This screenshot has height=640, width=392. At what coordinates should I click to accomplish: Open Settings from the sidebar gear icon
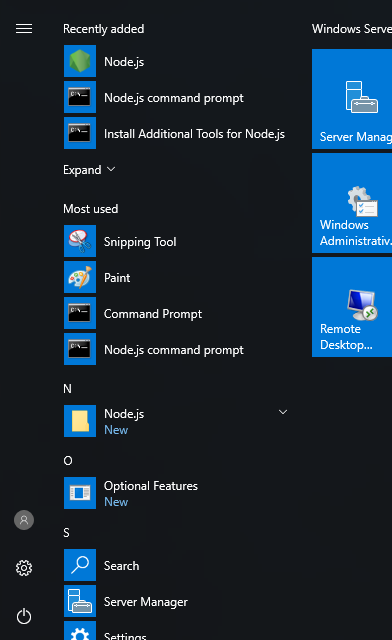24,568
